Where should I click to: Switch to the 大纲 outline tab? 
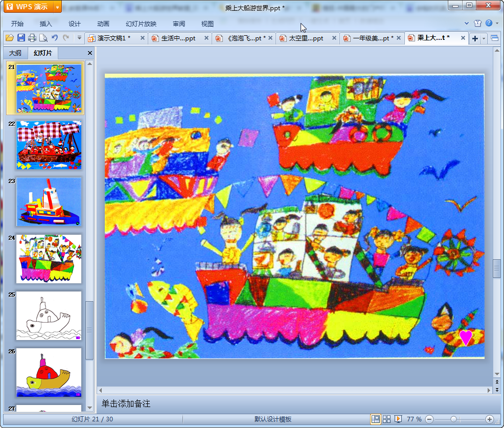pos(15,53)
